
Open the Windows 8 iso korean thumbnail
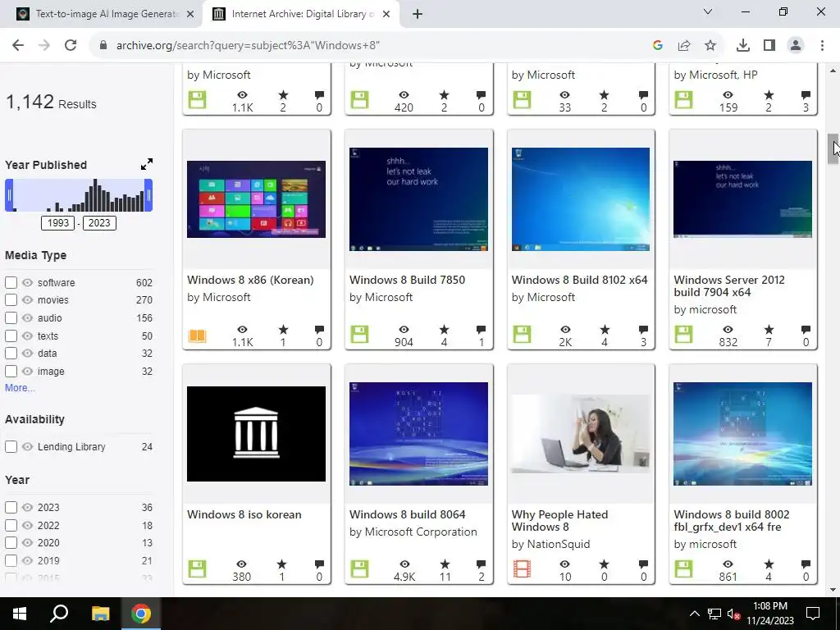tap(256, 434)
